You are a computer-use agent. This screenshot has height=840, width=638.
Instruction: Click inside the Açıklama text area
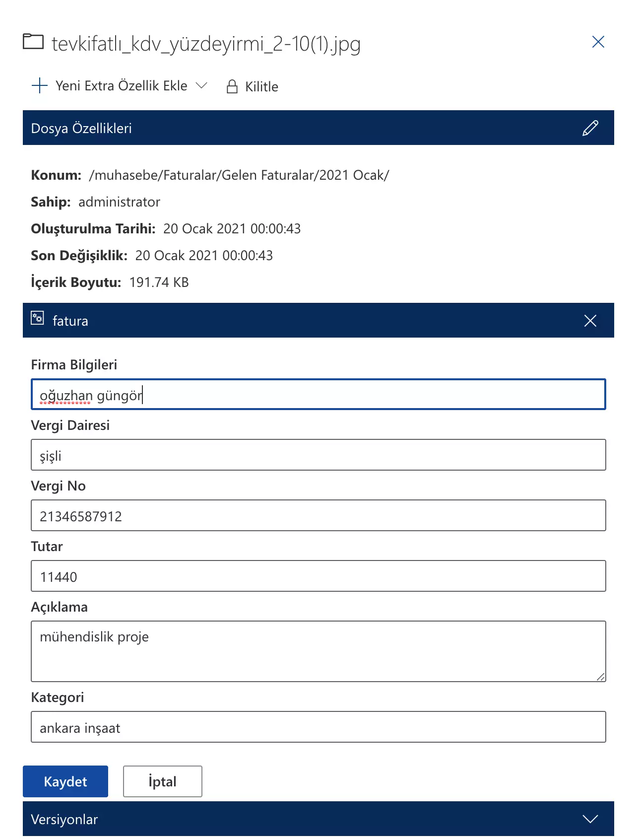319,651
